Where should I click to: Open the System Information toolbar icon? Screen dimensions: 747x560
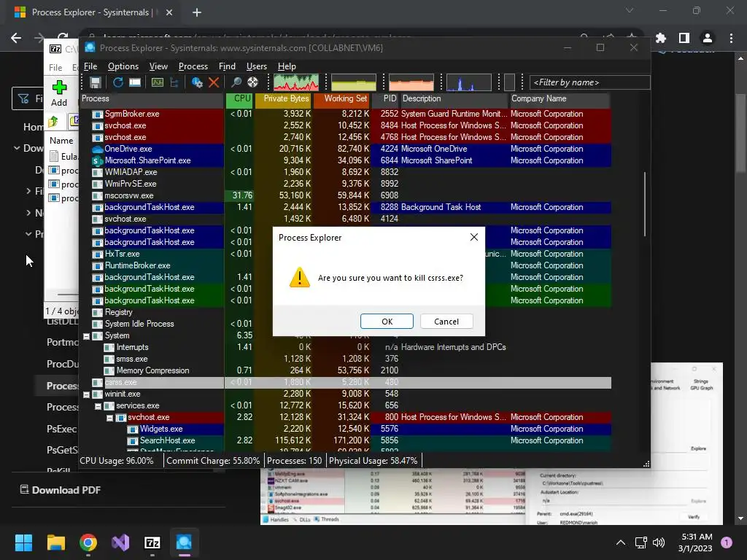[158, 82]
